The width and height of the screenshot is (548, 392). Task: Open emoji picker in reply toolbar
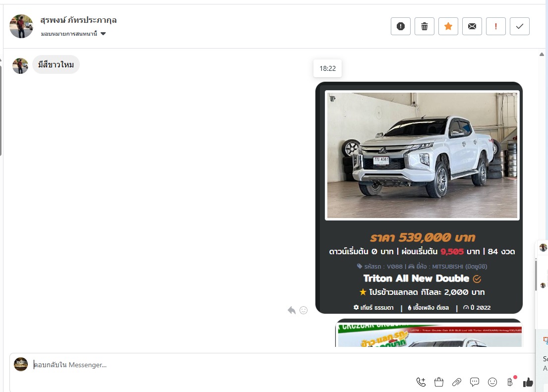pyautogui.click(x=492, y=382)
